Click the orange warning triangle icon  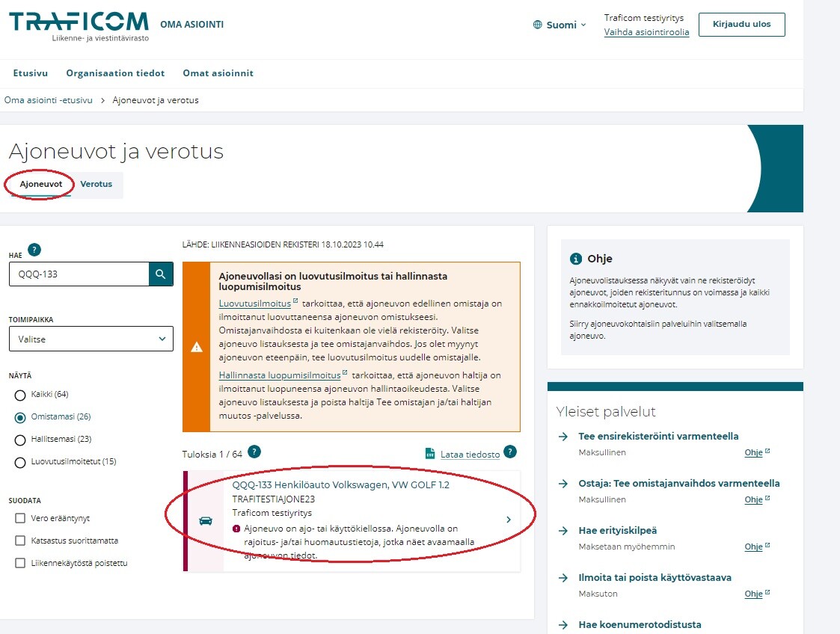point(197,348)
